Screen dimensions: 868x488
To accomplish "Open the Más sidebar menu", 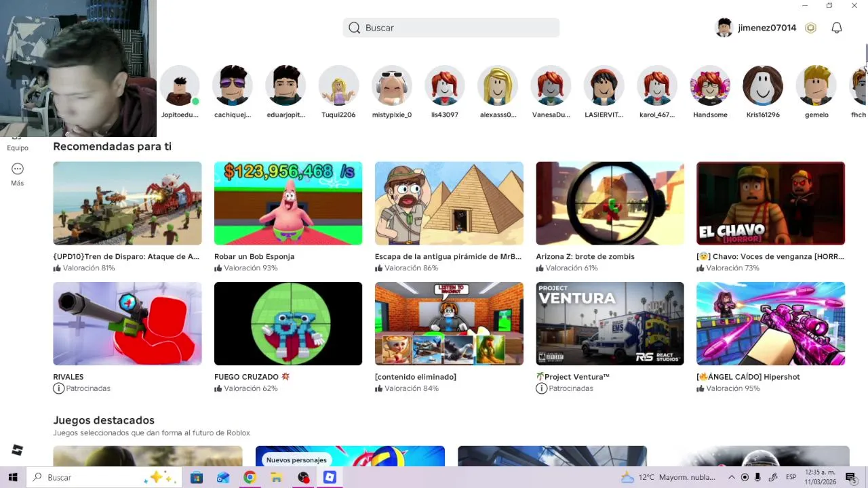I will click(18, 174).
